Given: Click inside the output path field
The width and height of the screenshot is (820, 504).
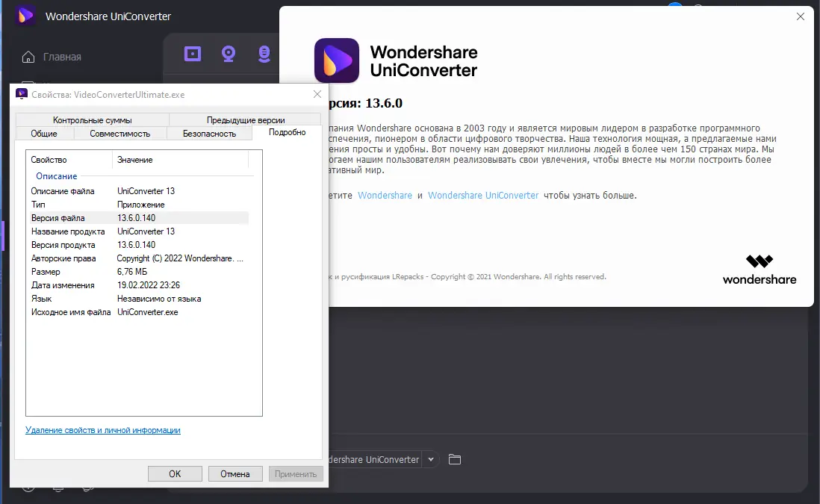Looking at the screenshot, I should [373, 459].
